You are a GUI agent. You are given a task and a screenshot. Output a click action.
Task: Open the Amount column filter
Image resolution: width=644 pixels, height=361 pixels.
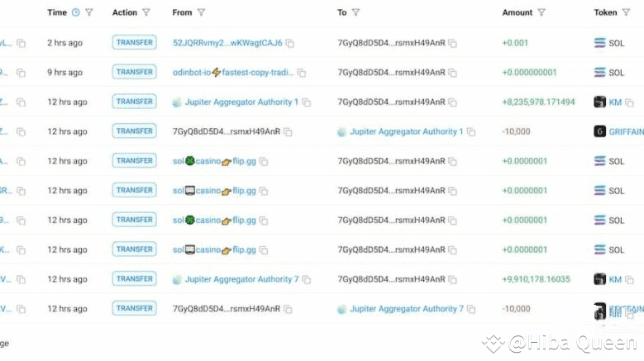pos(541,12)
